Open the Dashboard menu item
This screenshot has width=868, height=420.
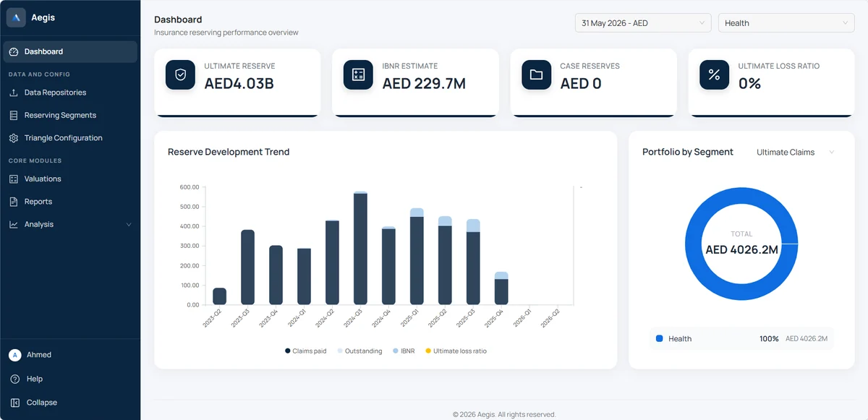coord(70,52)
